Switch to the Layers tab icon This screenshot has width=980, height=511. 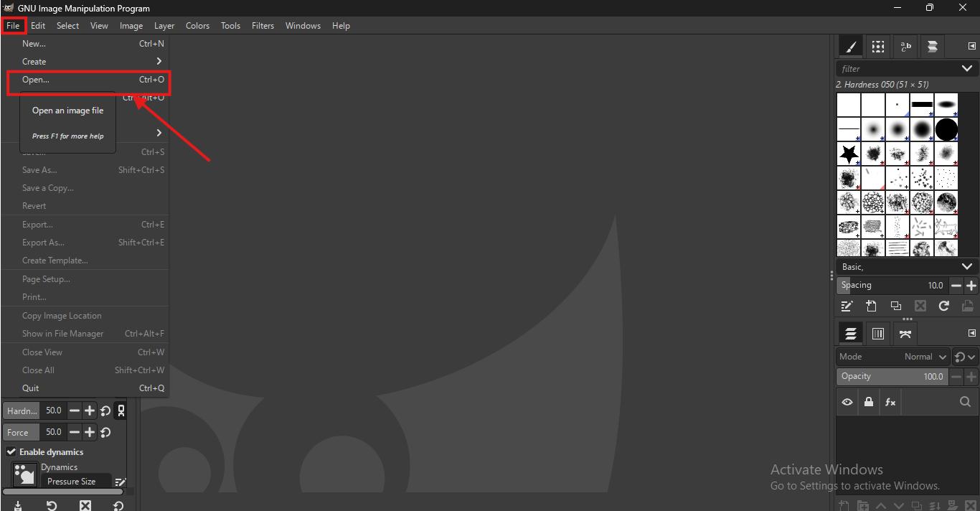[851, 334]
